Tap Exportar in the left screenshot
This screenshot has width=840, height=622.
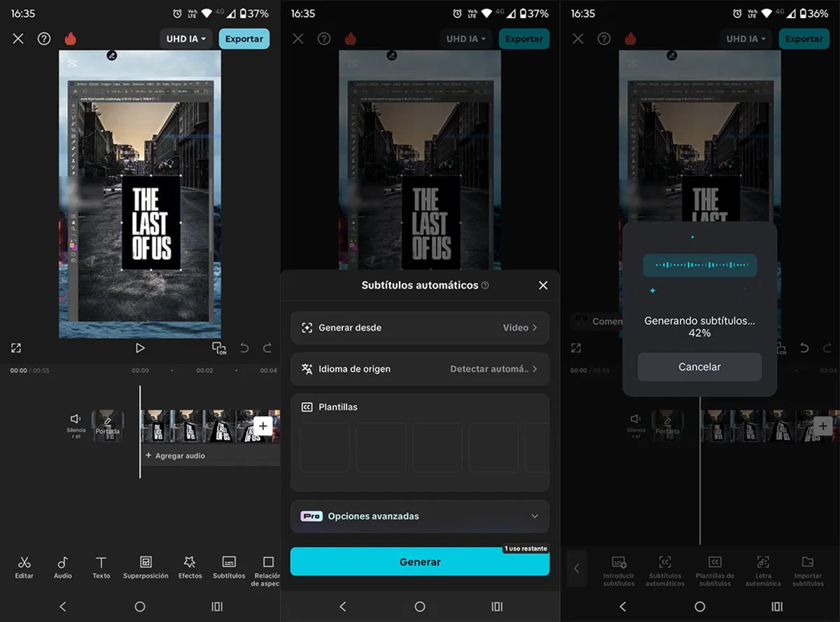pos(244,39)
